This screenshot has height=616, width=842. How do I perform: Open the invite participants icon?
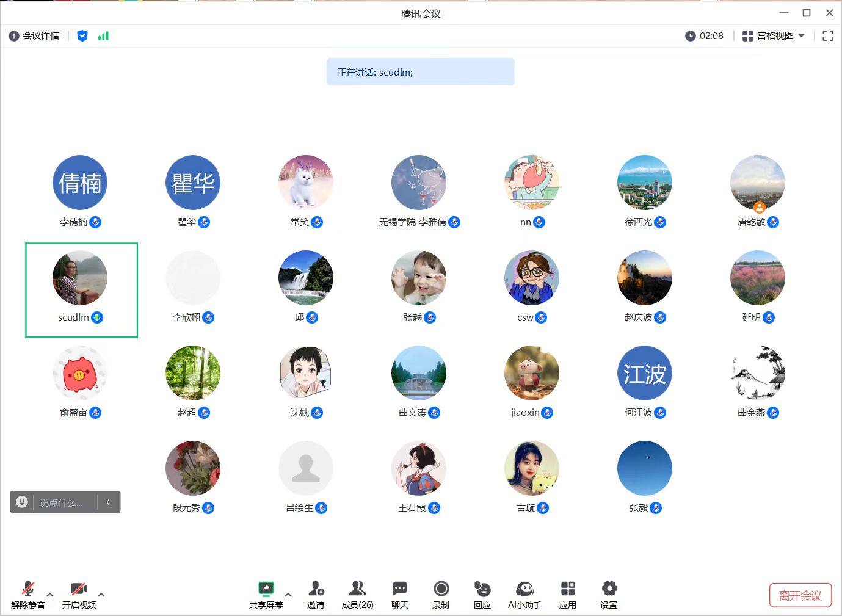coord(316,589)
